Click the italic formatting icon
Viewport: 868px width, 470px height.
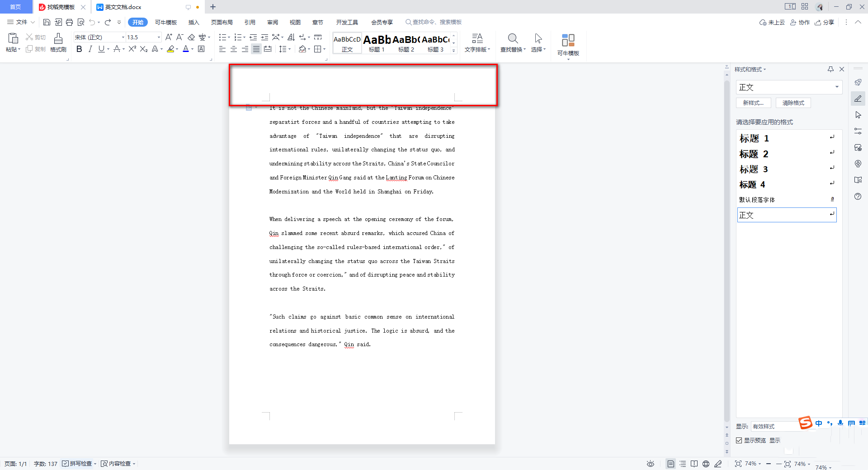[x=90, y=49]
